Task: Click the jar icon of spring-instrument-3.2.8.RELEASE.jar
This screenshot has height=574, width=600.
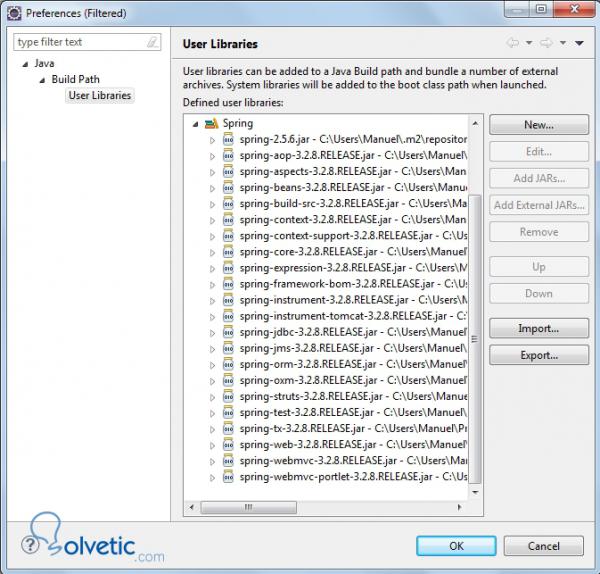Action: coord(228,300)
